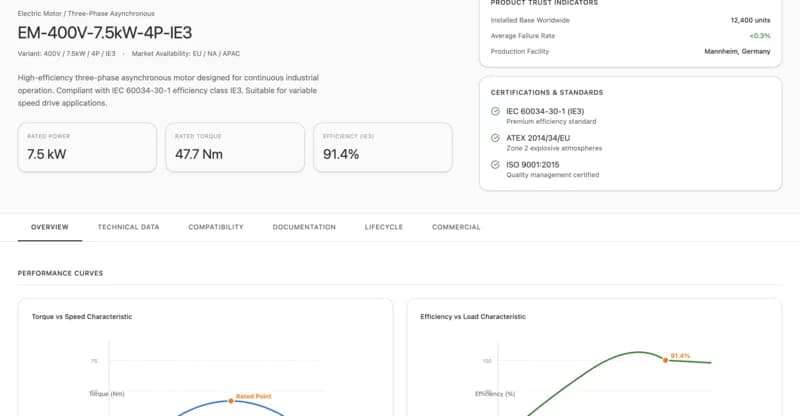Open the Compatibility tab
800x416 pixels.
(x=216, y=227)
